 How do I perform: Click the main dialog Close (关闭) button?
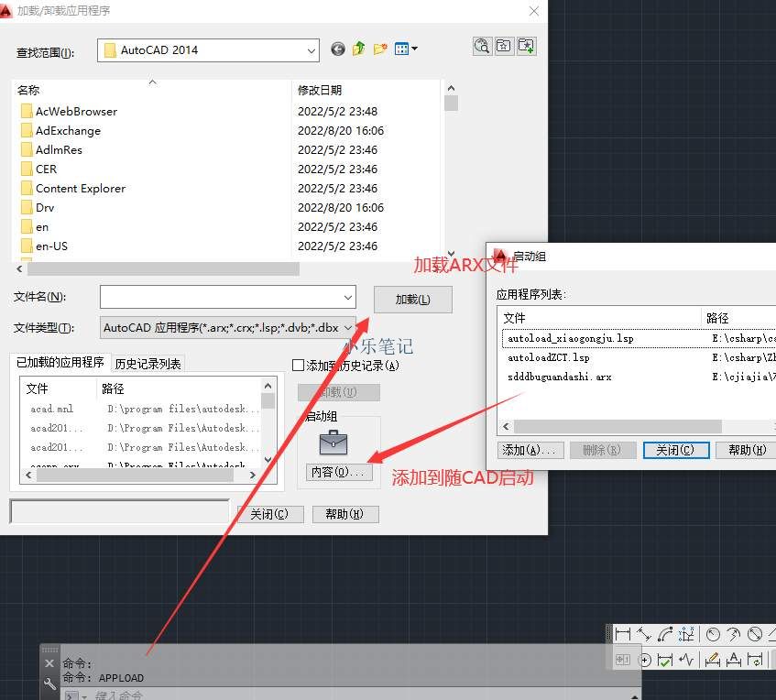269,514
